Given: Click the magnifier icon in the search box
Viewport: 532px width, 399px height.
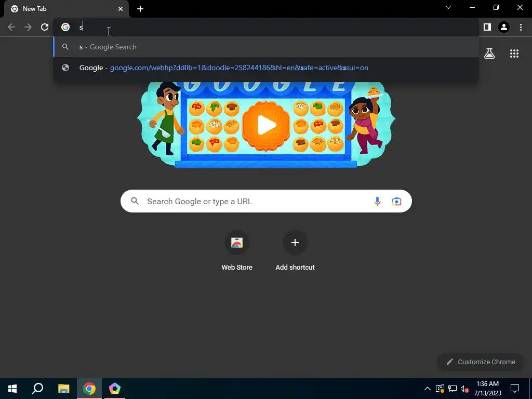Looking at the screenshot, I should click(135, 201).
